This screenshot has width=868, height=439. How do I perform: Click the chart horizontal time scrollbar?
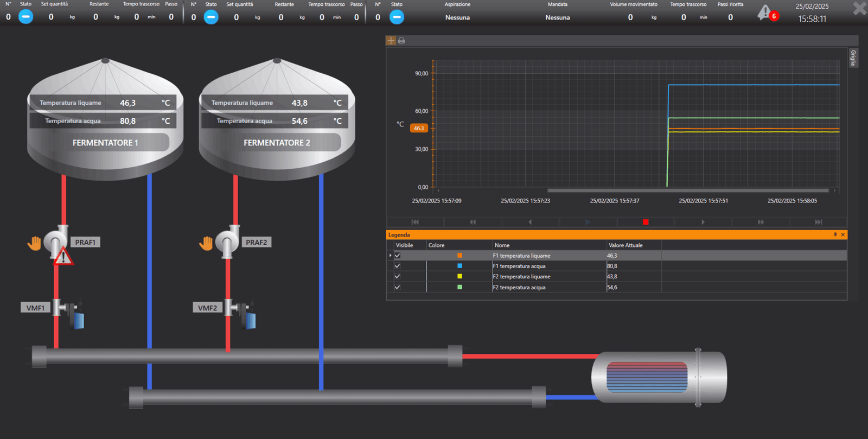[x=687, y=190]
